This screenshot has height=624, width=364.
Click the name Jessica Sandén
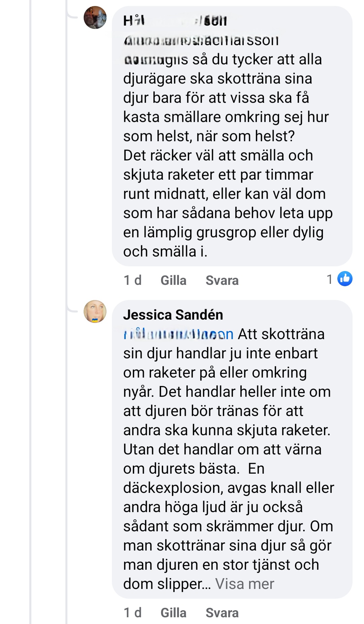click(173, 315)
